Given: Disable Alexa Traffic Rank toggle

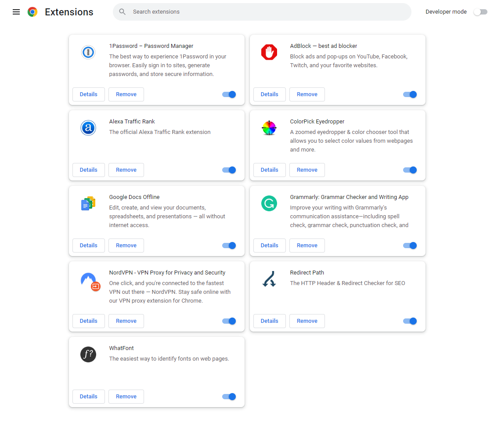Looking at the screenshot, I should (229, 170).
